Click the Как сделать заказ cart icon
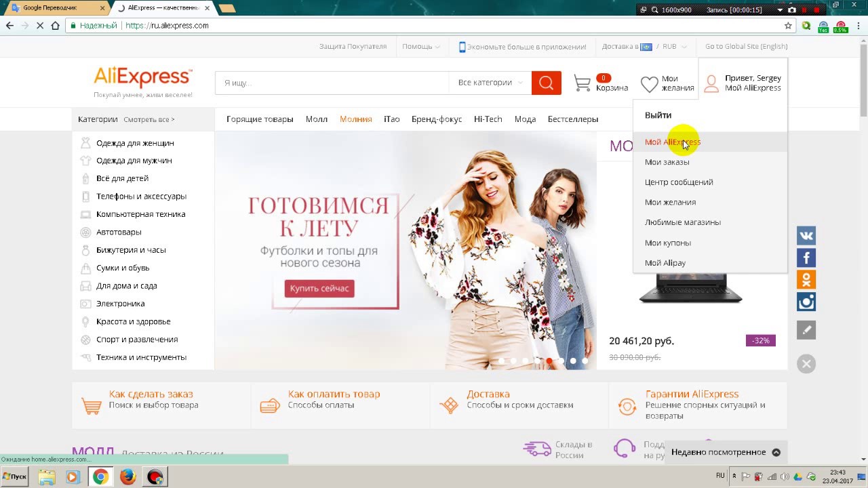The height and width of the screenshot is (488, 868). 92,405
